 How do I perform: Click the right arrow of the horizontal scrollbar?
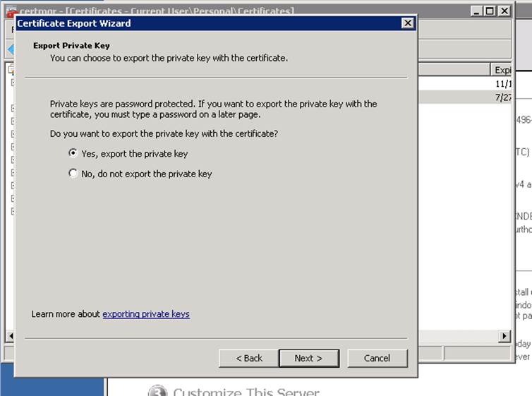(504, 337)
